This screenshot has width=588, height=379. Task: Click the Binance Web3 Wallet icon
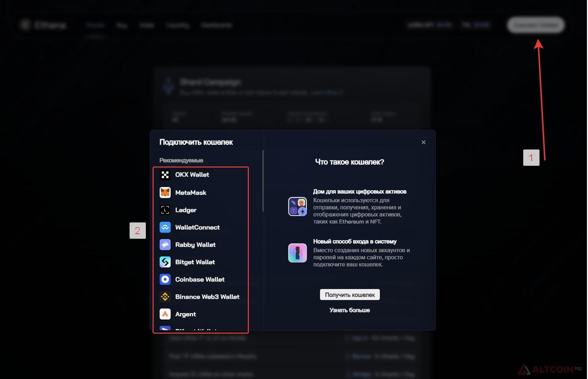165,297
